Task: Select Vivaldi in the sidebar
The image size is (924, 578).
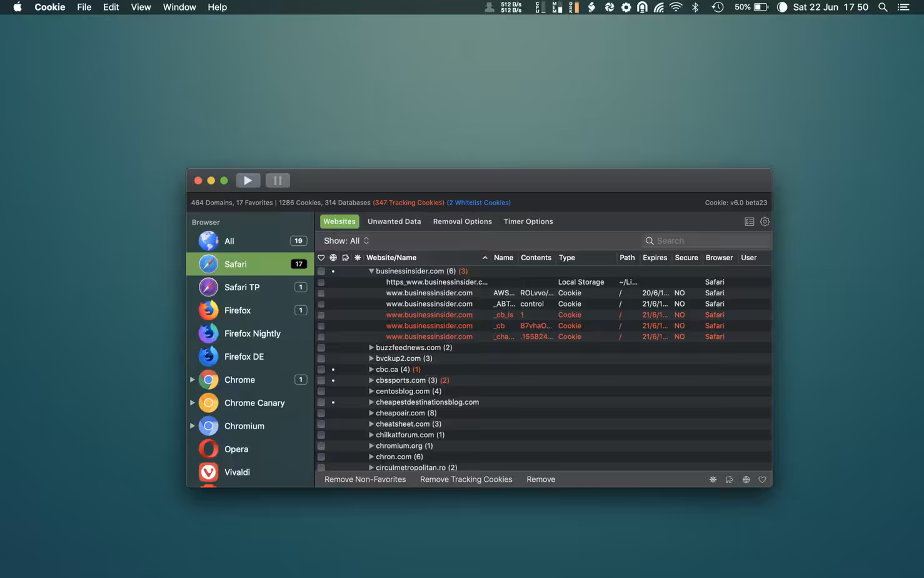Action: [x=250, y=472]
